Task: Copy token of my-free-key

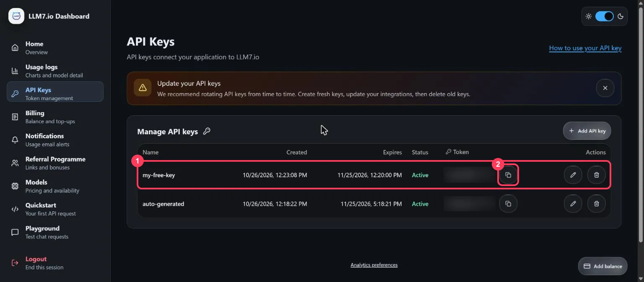Action: 508,175
